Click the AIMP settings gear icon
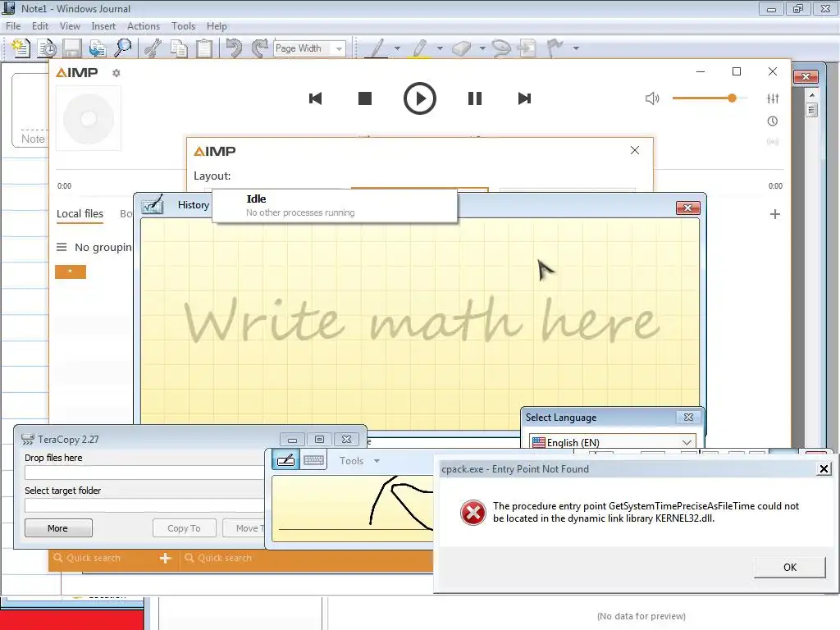Image resolution: width=840 pixels, height=630 pixels. [116, 73]
